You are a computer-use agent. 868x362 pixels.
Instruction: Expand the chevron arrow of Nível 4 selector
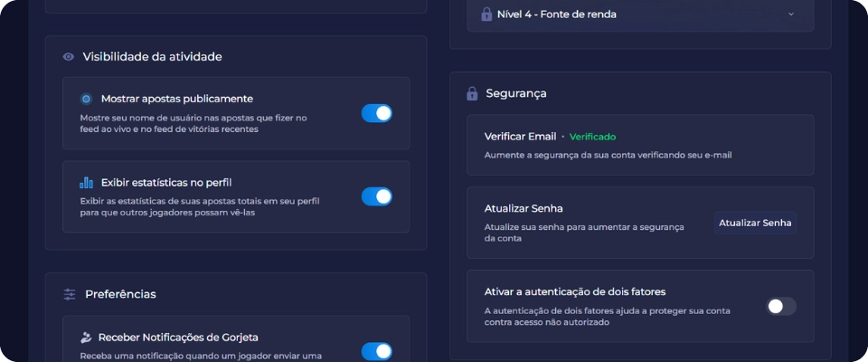[x=791, y=14]
